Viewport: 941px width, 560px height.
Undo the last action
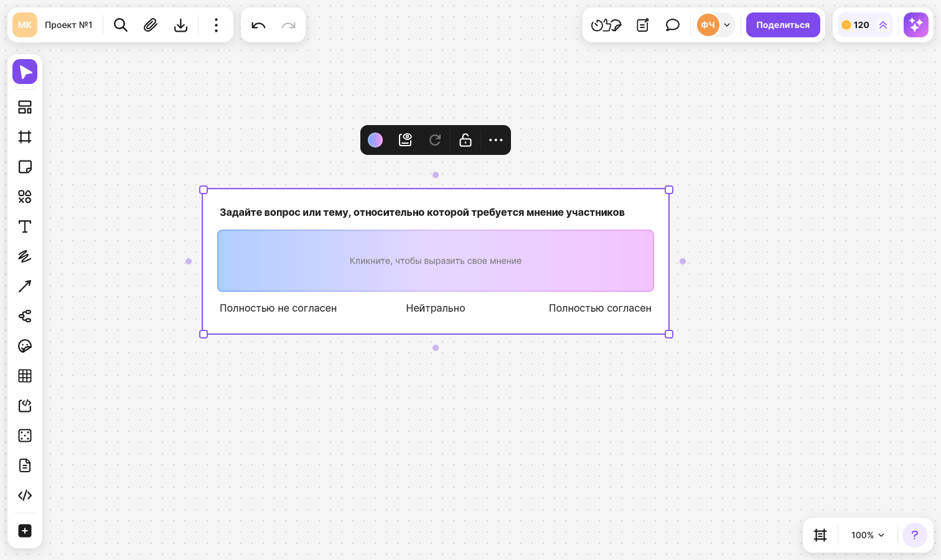click(x=258, y=25)
